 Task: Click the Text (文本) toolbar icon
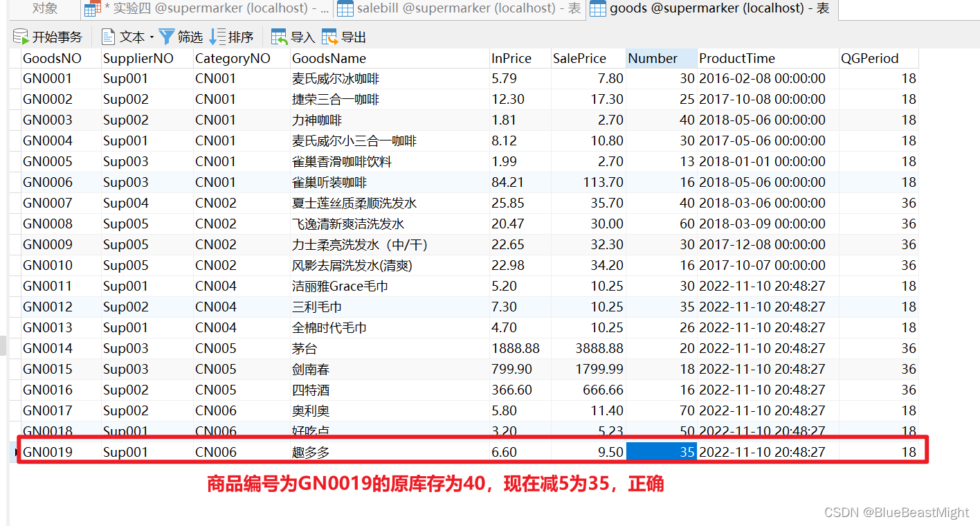pyautogui.click(x=108, y=37)
